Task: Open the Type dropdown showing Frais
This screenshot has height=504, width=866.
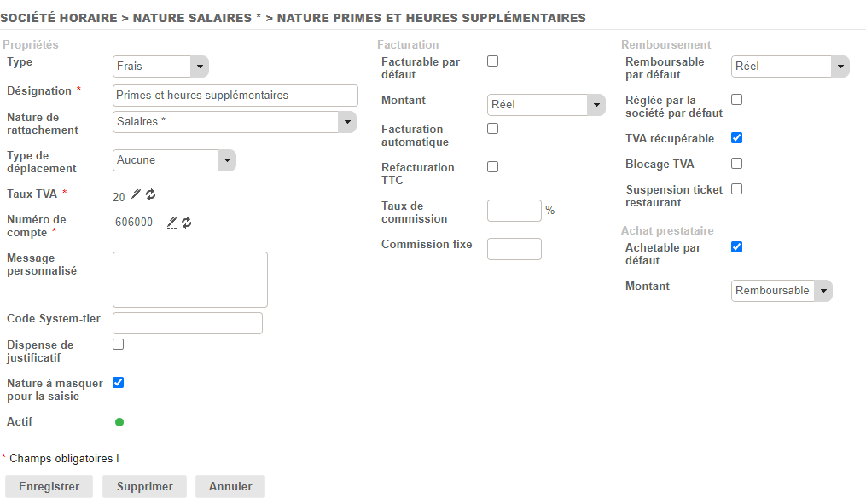Action: [x=160, y=67]
